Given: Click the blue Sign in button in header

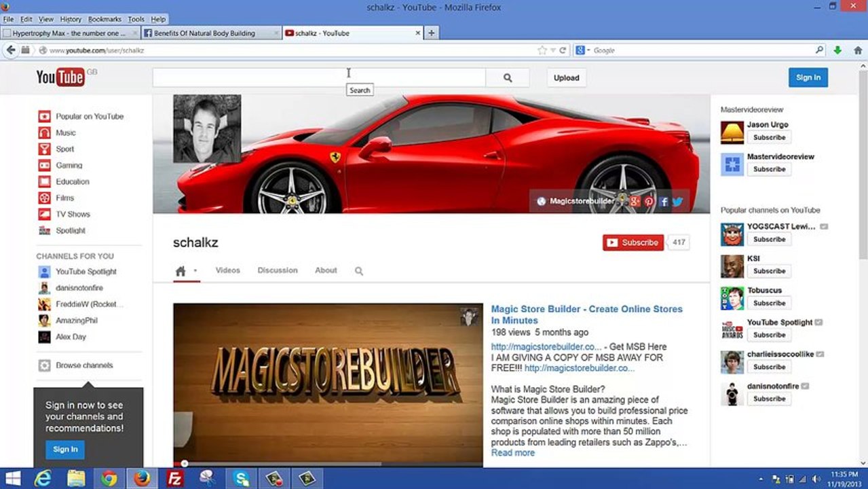Looking at the screenshot, I should [808, 77].
